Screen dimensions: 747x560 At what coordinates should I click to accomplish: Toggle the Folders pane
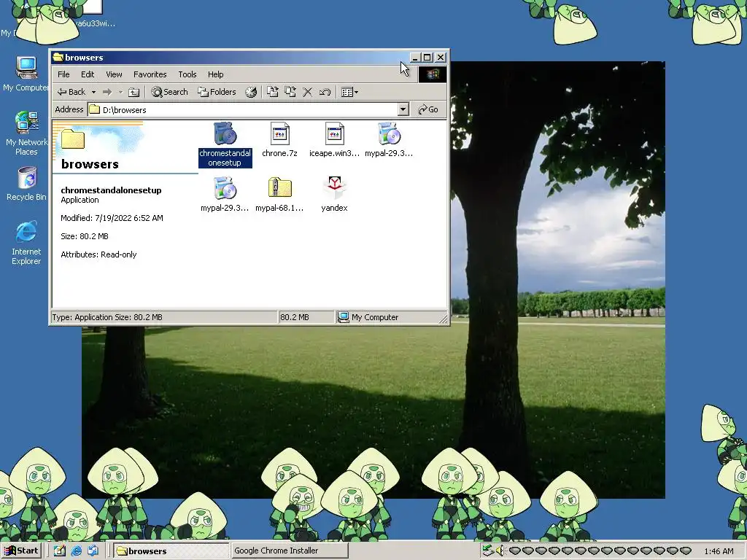(x=217, y=92)
